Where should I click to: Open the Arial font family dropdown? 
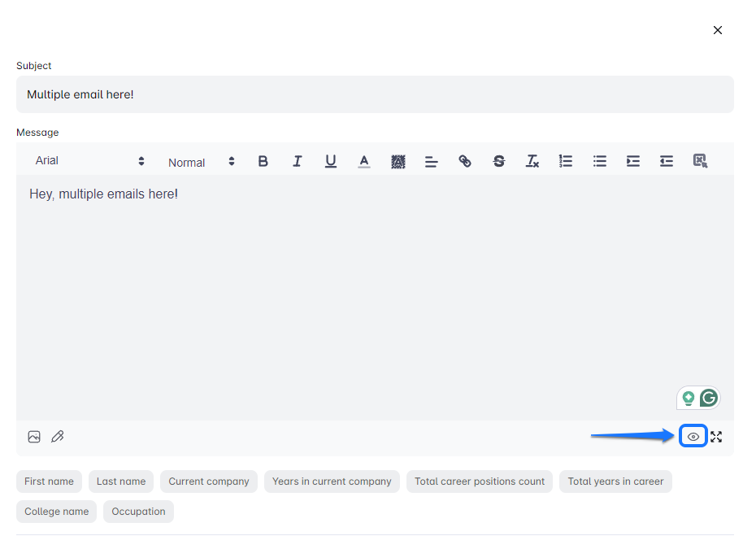tap(89, 161)
